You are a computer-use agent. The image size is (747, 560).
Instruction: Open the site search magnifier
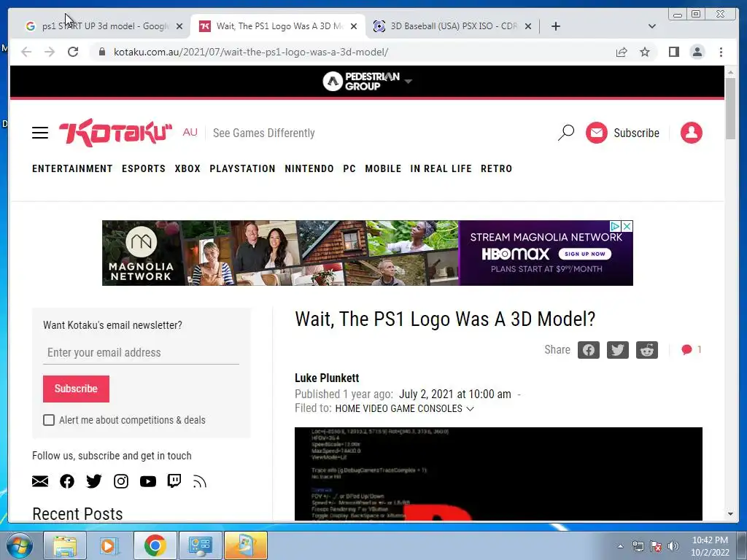pos(566,133)
